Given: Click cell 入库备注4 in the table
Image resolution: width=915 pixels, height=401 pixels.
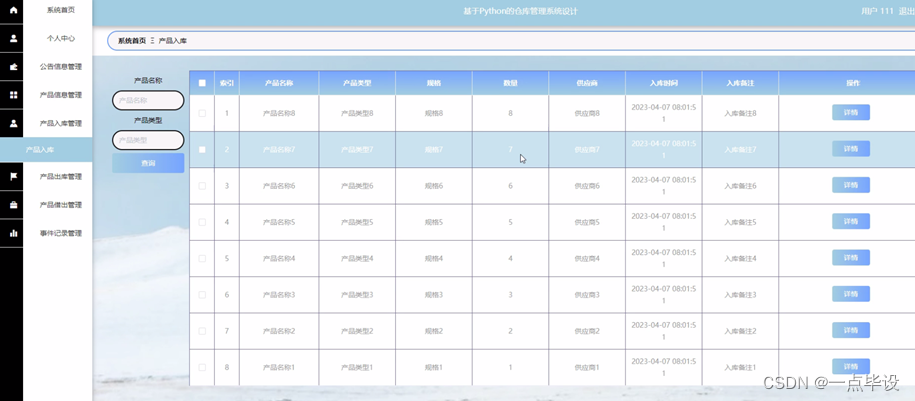Looking at the screenshot, I should 741,258.
